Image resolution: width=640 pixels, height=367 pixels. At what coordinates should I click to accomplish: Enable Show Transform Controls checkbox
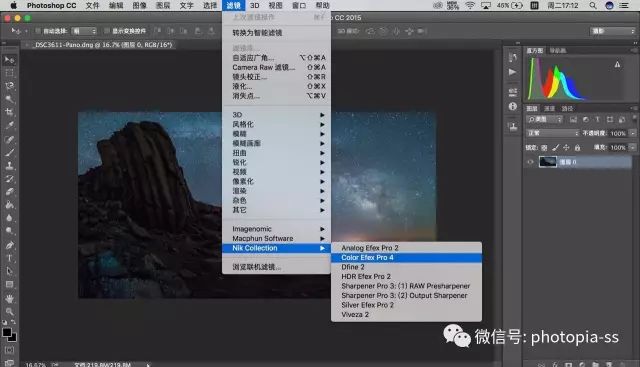(x=107, y=31)
